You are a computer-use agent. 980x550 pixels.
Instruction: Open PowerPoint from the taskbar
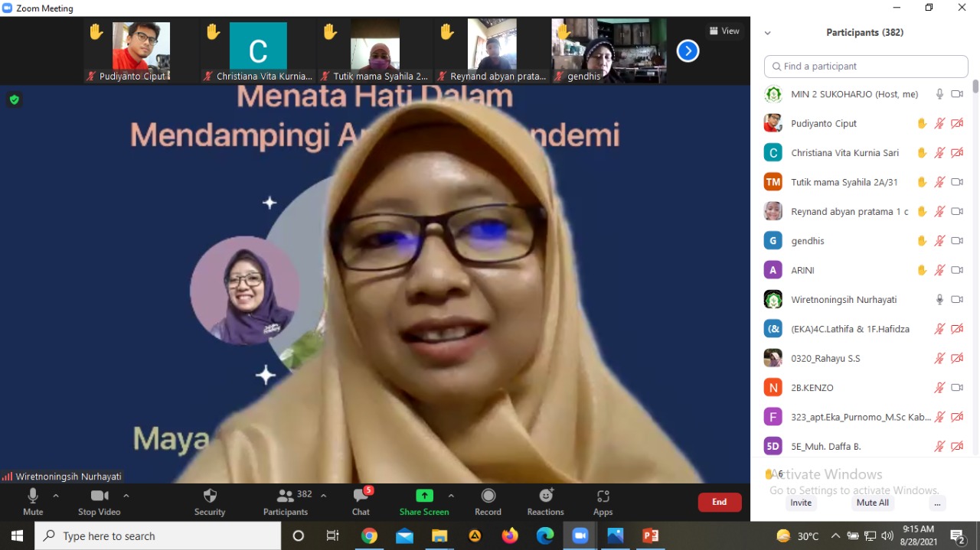coord(651,535)
